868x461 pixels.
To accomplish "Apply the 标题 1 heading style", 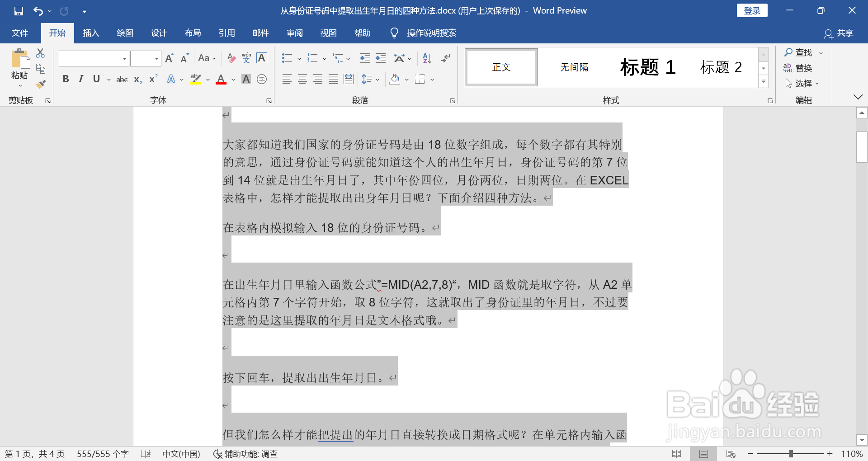I will pos(648,67).
